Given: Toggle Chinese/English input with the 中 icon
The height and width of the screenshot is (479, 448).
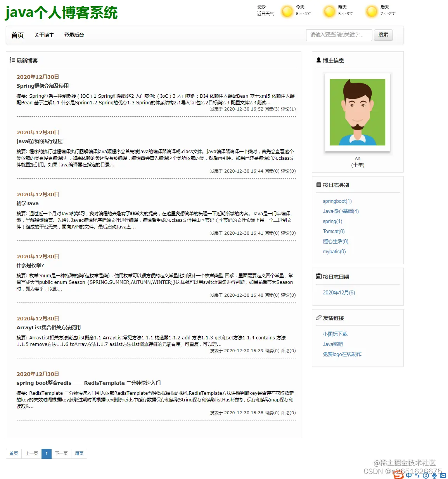Looking at the screenshot, I should coord(409,476).
